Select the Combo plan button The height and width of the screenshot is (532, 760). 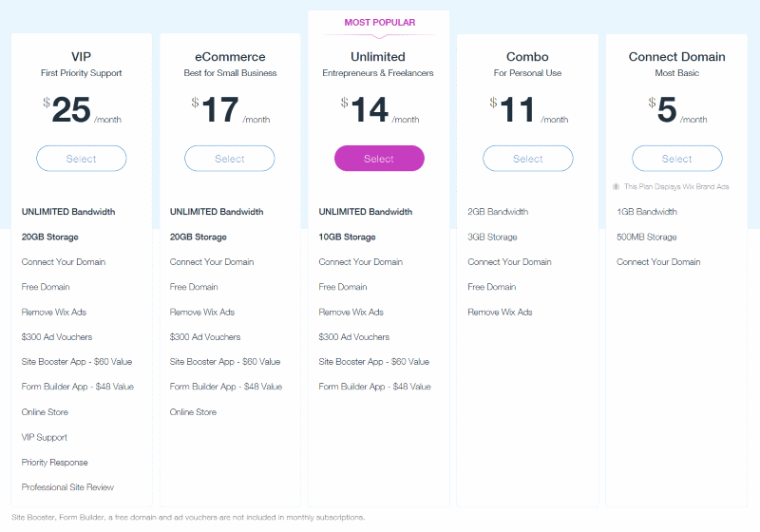(x=528, y=159)
